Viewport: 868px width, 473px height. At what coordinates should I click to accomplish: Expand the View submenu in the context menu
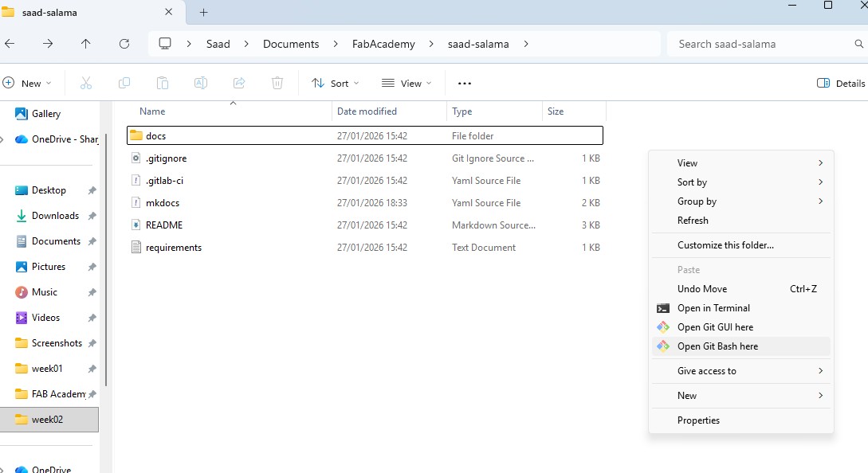tap(741, 163)
